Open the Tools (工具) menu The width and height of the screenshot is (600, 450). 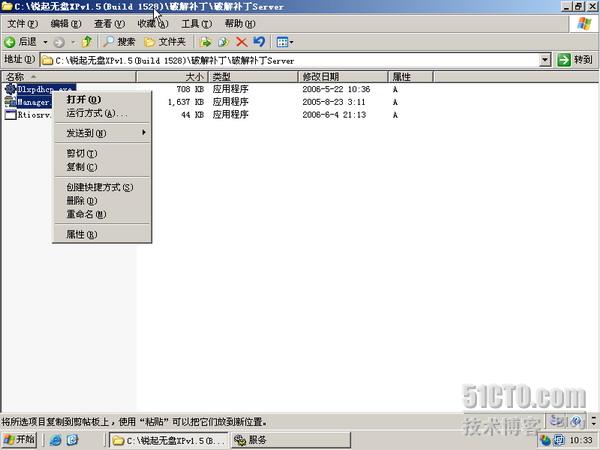pos(196,24)
